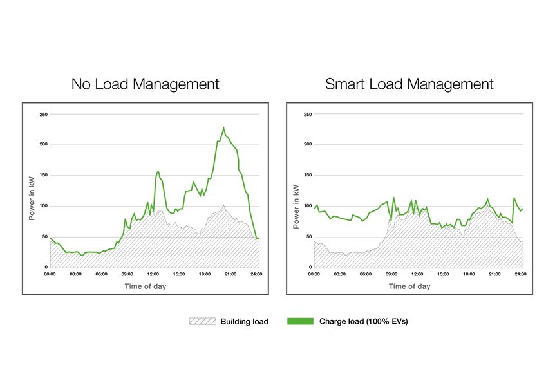
Task: Click "Power in kW" axis label in No Load chart
Action: coord(32,198)
